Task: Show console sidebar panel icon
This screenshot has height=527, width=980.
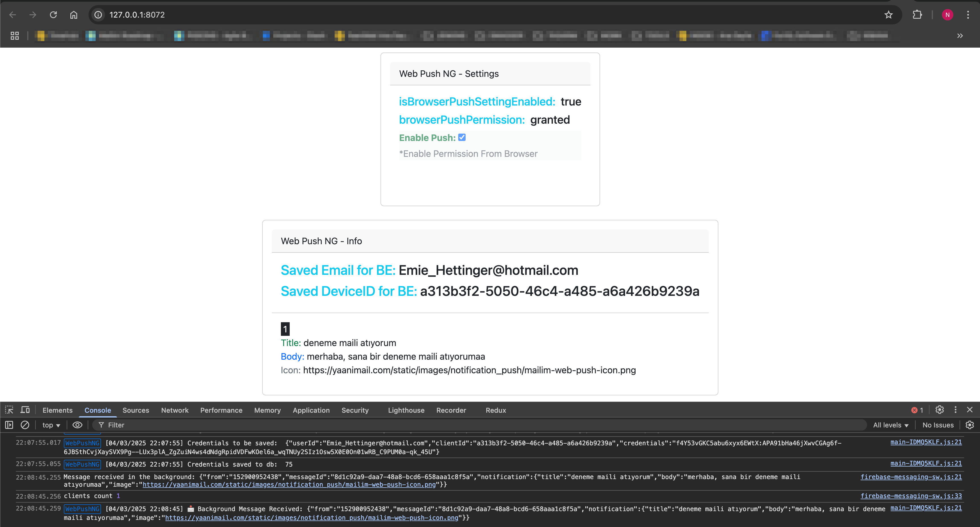Action: (9, 425)
